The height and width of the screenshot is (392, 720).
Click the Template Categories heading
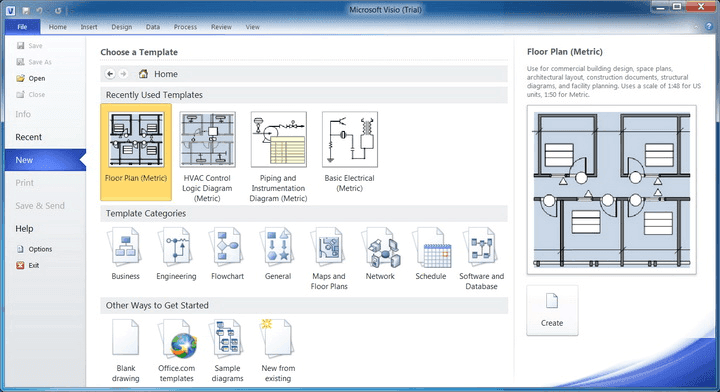tap(146, 213)
